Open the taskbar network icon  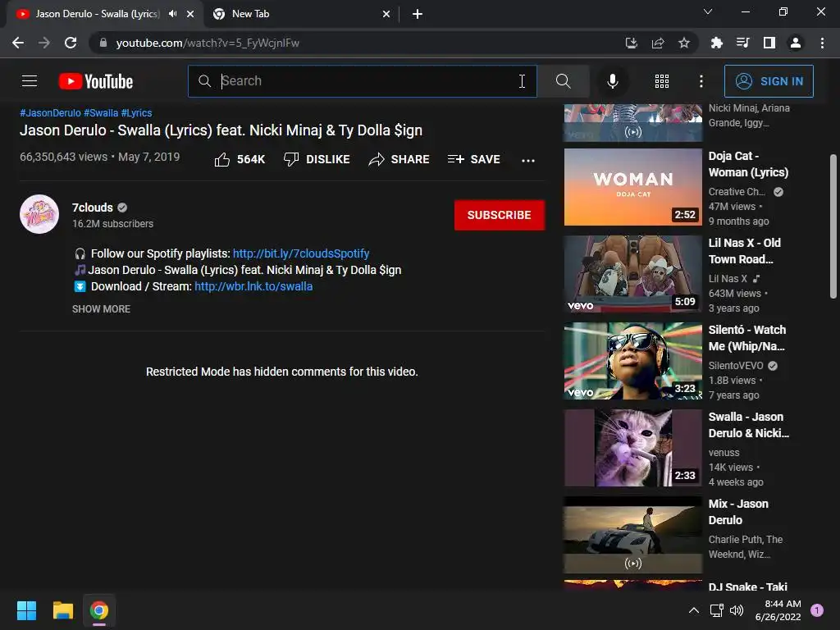pos(716,610)
